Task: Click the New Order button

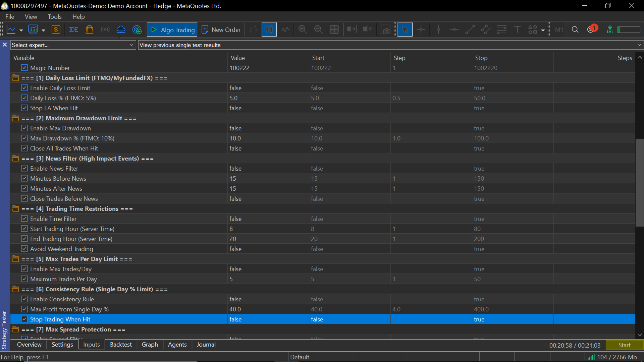Action: point(221,30)
